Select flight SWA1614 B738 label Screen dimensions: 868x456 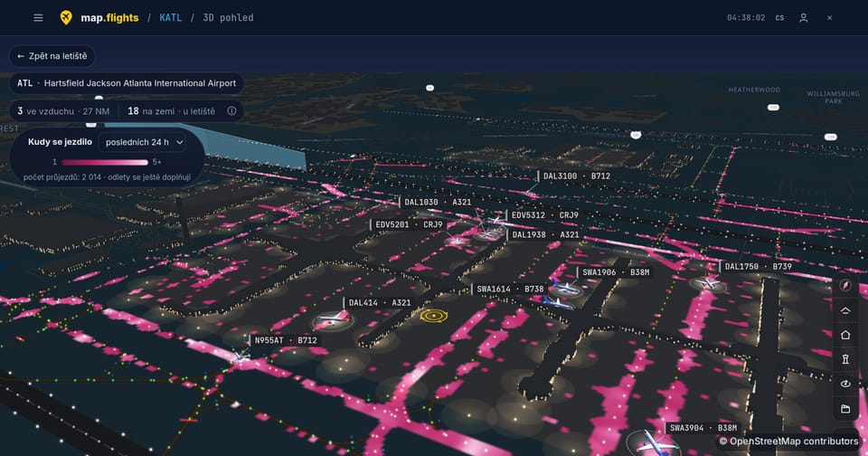coord(509,289)
